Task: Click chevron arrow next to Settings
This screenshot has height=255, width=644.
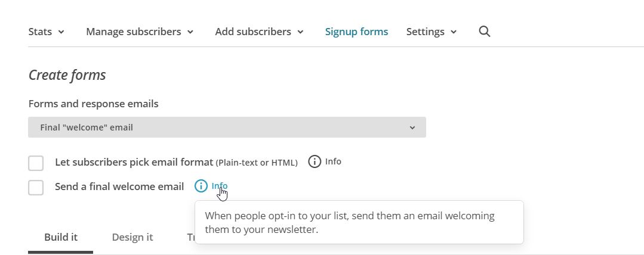Action: pyautogui.click(x=454, y=32)
